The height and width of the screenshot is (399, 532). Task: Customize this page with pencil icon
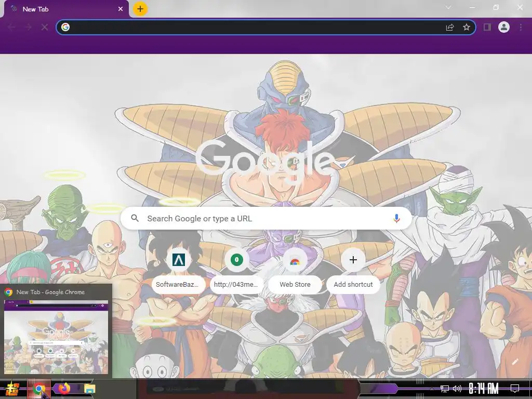coord(515,362)
